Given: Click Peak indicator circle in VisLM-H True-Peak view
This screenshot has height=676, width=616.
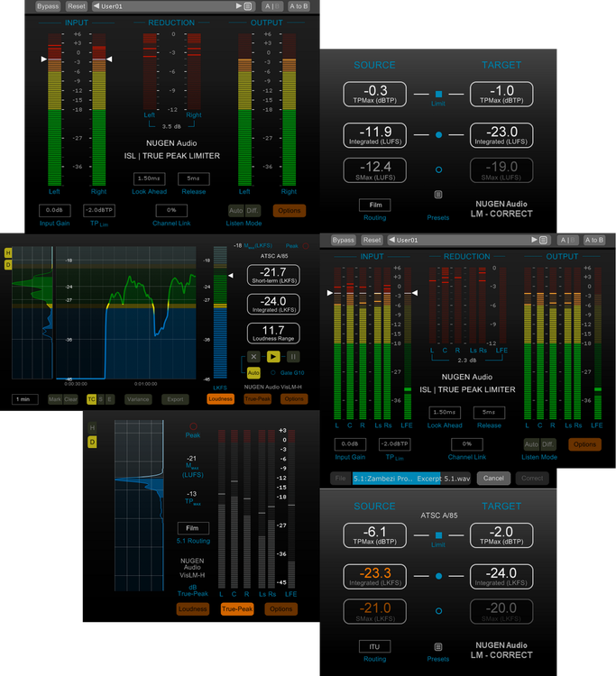Looking at the screenshot, I should coord(193,426).
